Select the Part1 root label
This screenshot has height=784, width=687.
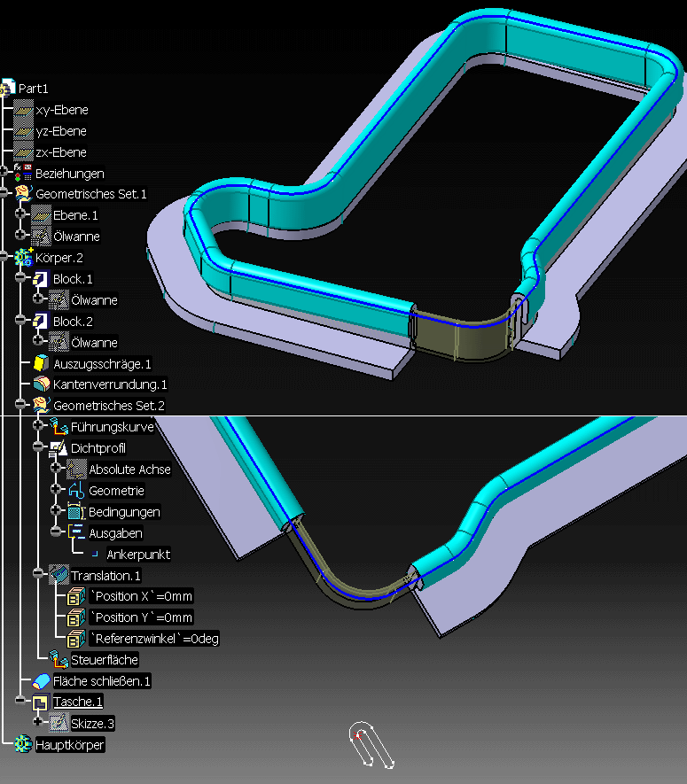34,89
